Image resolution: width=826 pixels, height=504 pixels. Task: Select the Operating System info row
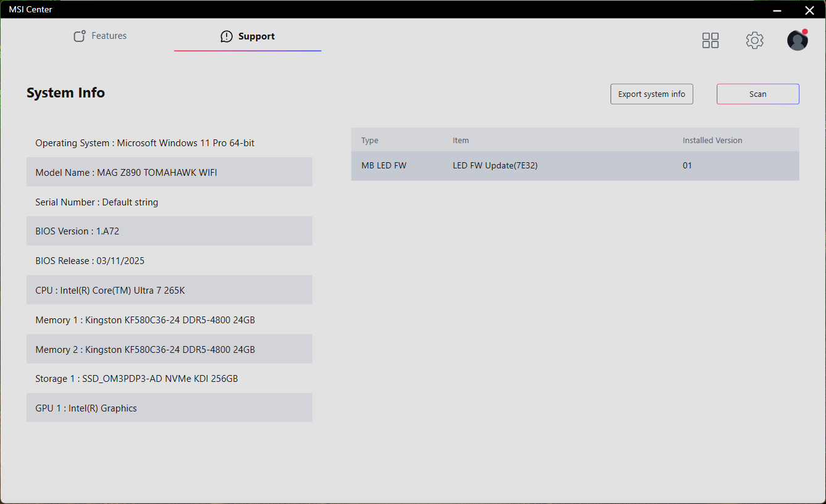tap(169, 143)
